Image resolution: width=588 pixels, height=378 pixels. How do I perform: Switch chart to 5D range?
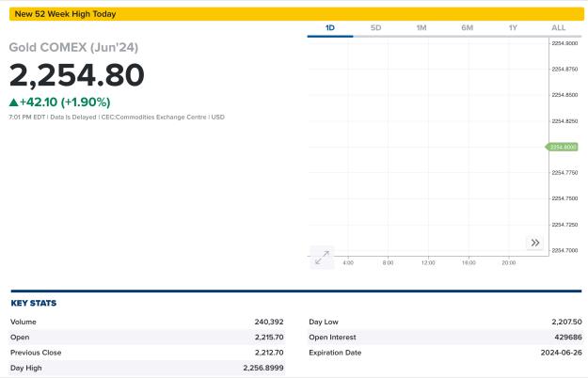(375, 27)
